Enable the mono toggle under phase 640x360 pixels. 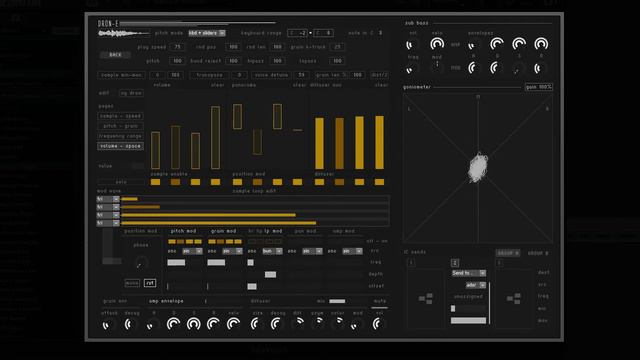tap(132, 283)
